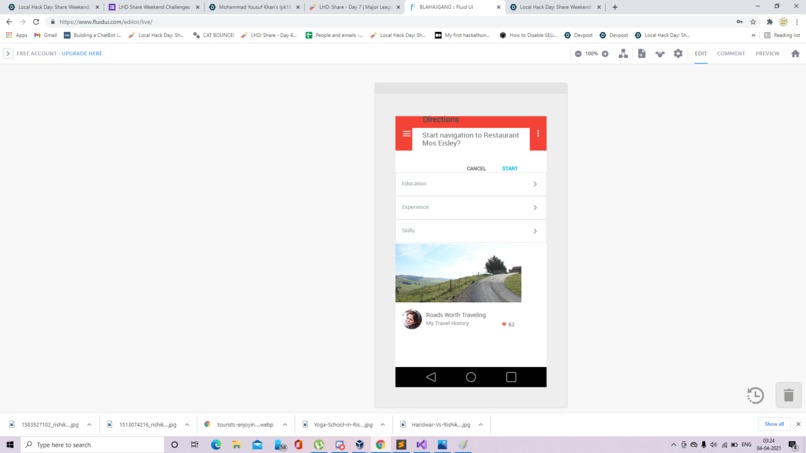Open the share/collaborate icon in toolbar
Viewport: 806px width, 453px height.
point(660,53)
